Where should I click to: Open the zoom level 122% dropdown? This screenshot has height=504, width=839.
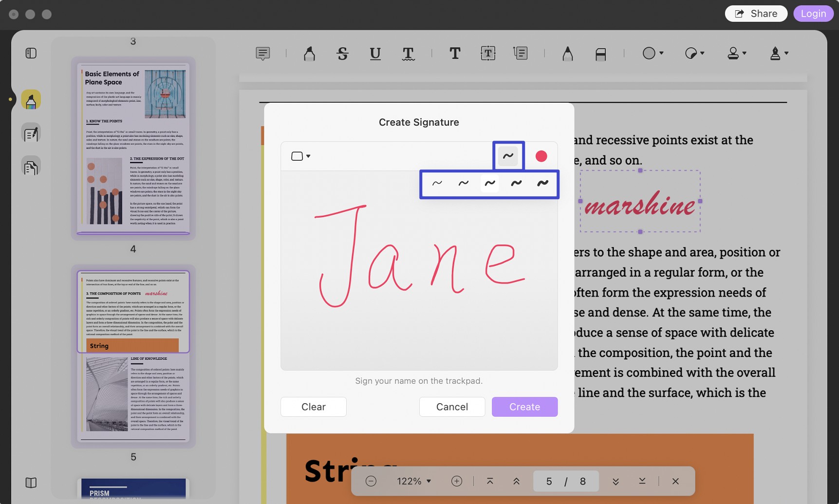pos(414,481)
